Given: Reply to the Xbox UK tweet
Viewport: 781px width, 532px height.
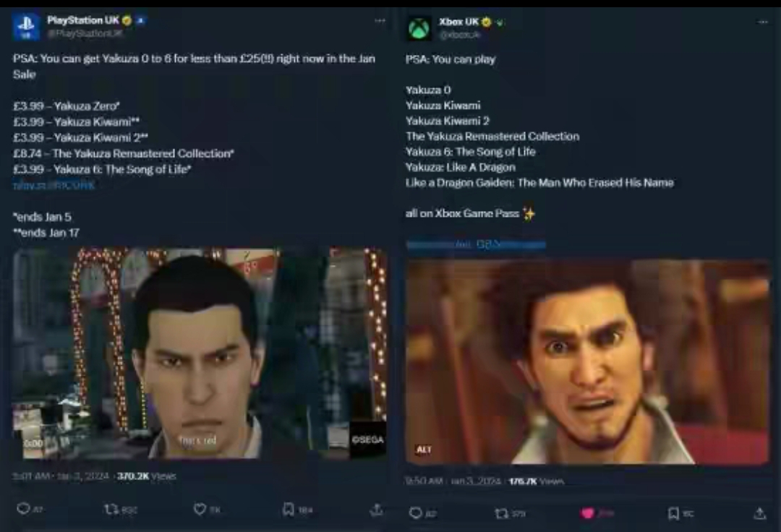Looking at the screenshot, I should (x=415, y=512).
